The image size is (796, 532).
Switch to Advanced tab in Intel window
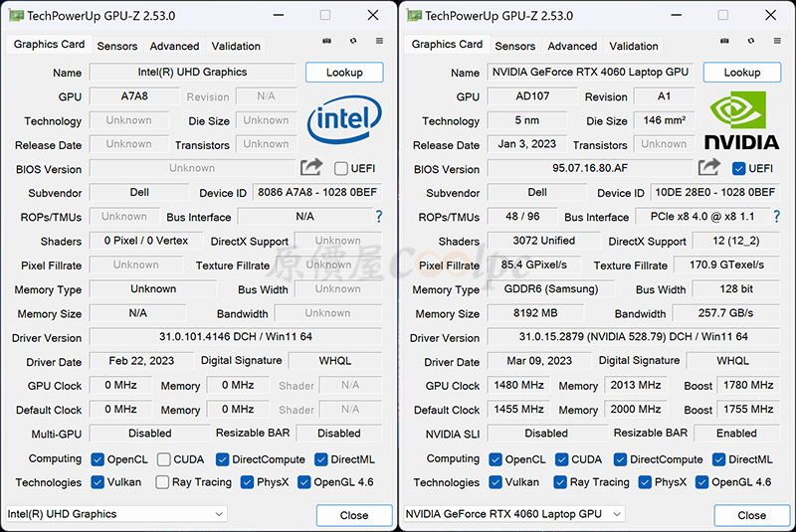[x=174, y=46]
